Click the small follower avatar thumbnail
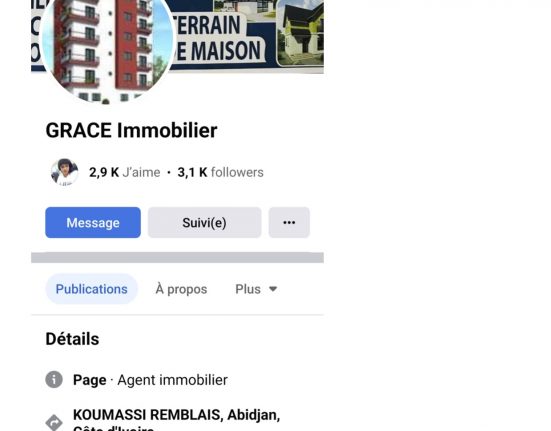551x431 pixels. 64,172
